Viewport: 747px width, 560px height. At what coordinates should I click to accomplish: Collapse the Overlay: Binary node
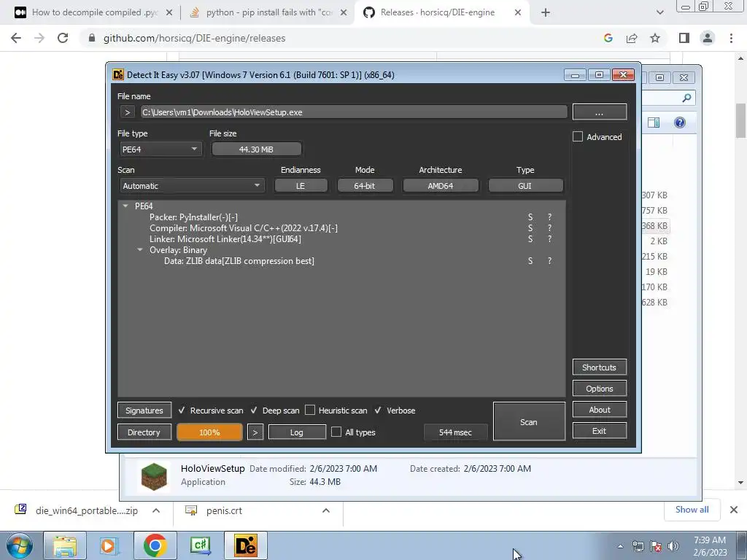140,250
